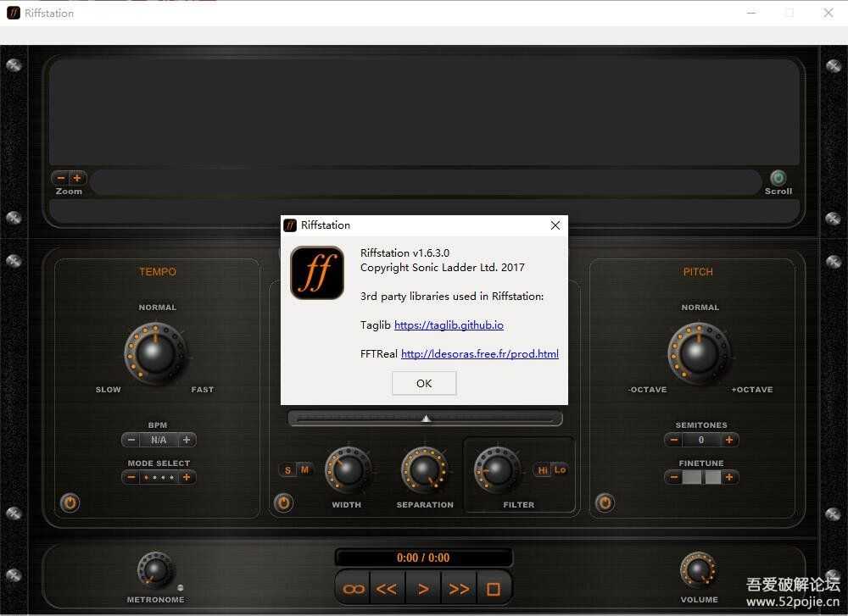Toggle the Width section power icon
Viewport: 848px width, 616px height.
pyautogui.click(x=283, y=502)
